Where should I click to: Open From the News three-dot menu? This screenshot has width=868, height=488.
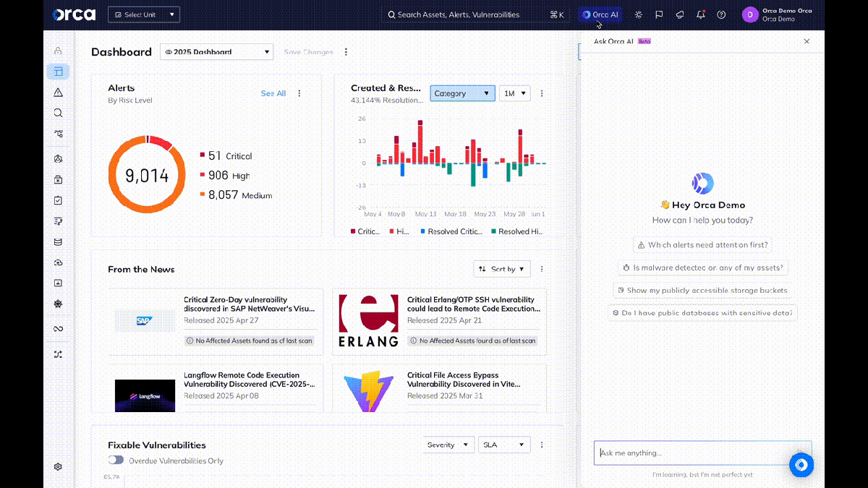[x=542, y=269]
